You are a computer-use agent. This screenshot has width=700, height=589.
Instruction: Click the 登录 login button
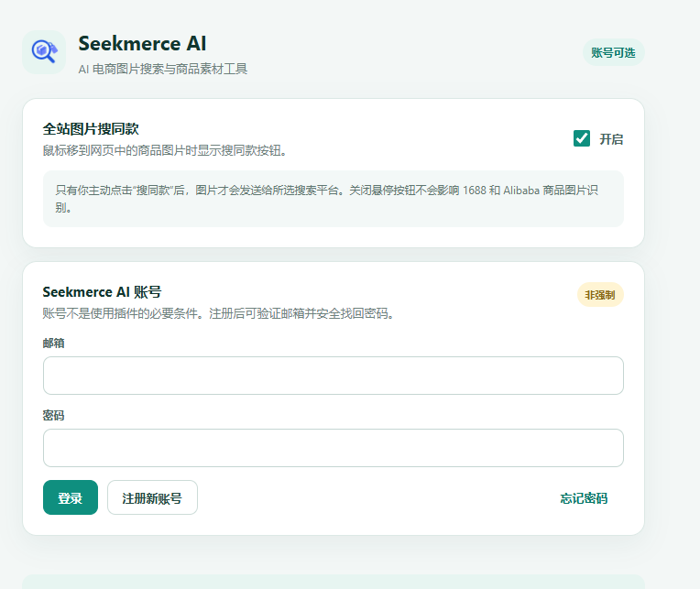click(71, 497)
